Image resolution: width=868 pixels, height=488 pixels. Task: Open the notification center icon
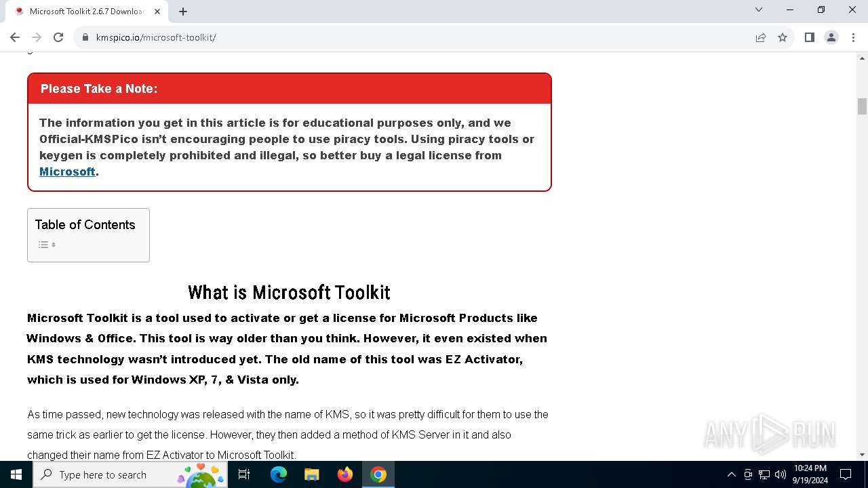pyautogui.click(x=846, y=474)
